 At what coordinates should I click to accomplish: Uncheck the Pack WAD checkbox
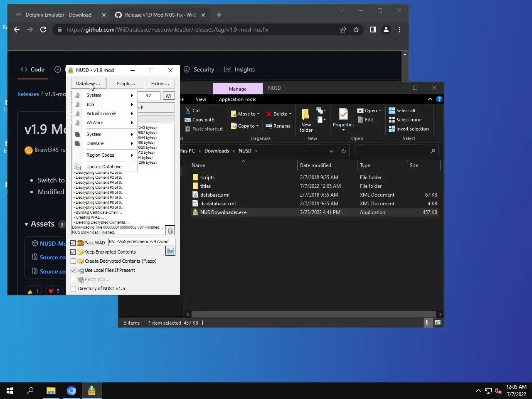[73, 243]
